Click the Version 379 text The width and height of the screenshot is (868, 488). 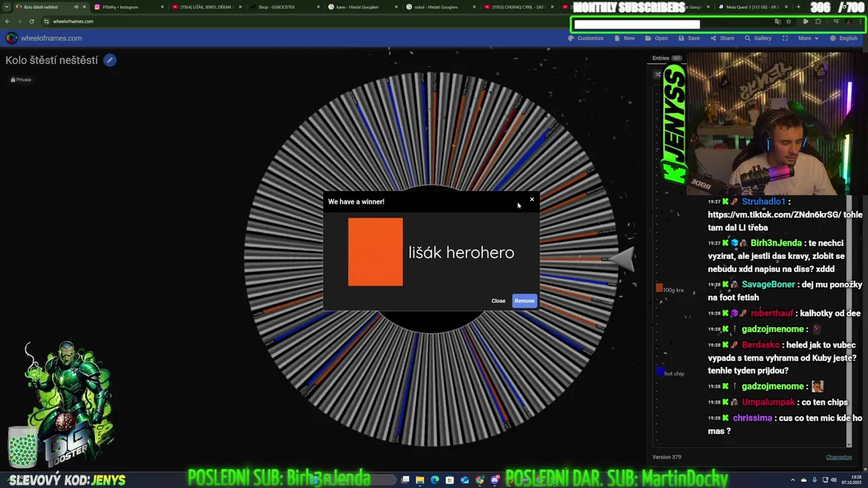[667, 457]
